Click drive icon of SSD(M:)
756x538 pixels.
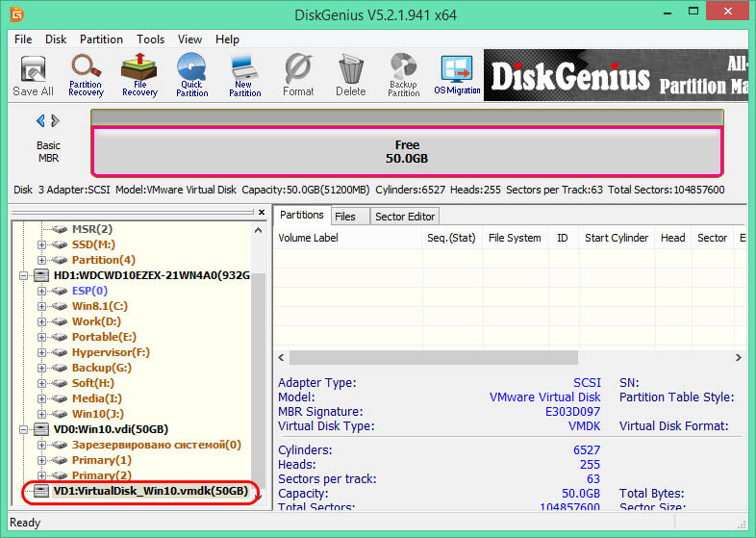[x=60, y=244]
